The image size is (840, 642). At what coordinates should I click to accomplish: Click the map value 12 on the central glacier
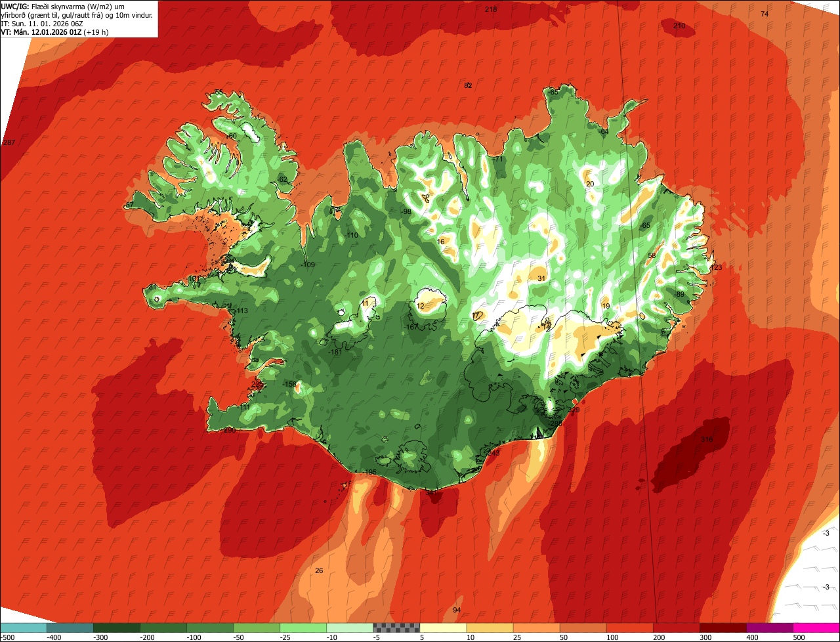421,305
